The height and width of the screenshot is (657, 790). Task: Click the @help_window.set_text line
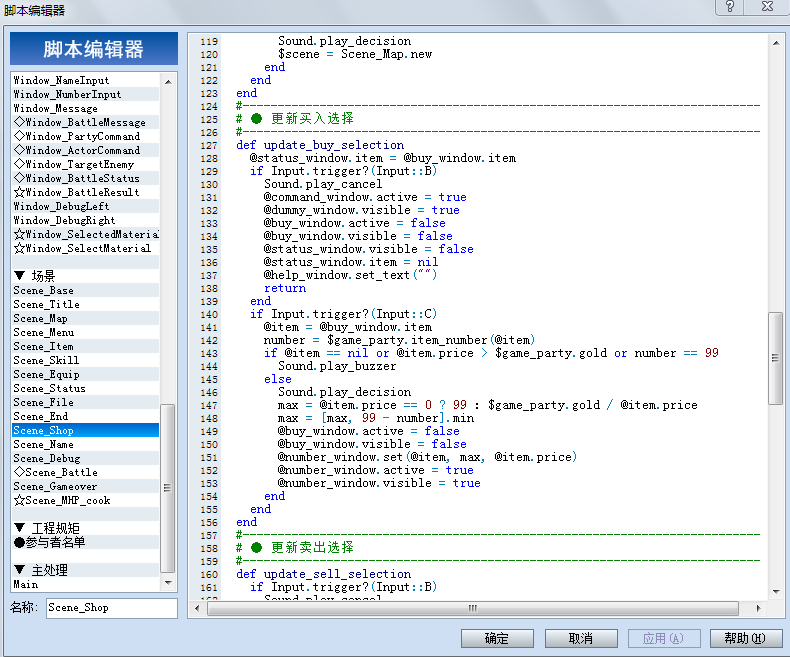pos(350,275)
